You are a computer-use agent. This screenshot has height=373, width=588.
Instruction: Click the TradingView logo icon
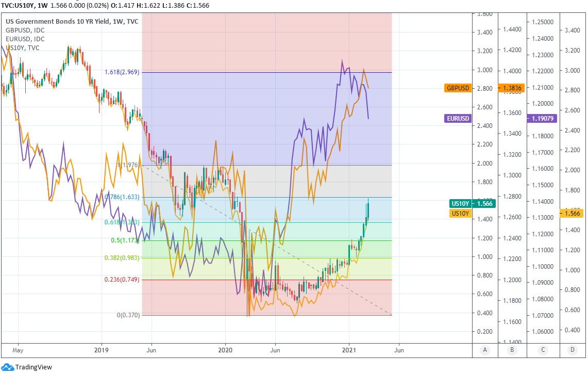[8, 367]
